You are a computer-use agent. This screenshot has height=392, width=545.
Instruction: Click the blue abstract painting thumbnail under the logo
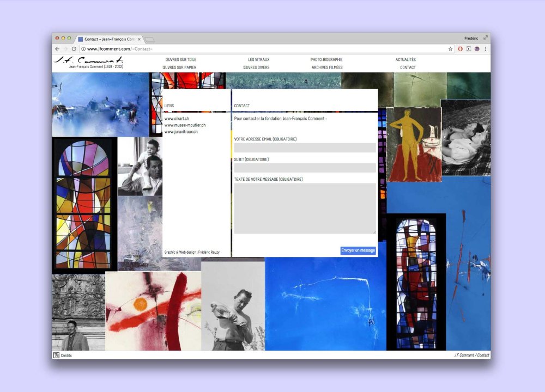(100, 105)
